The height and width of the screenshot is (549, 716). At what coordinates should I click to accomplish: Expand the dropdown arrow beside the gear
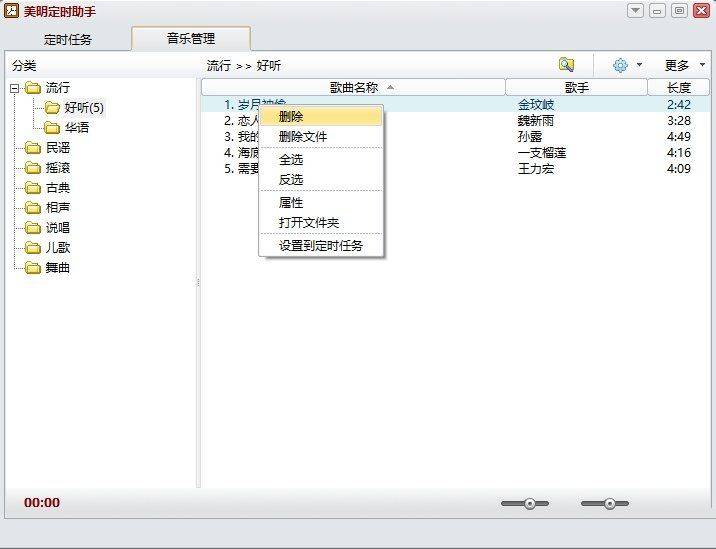click(639, 65)
